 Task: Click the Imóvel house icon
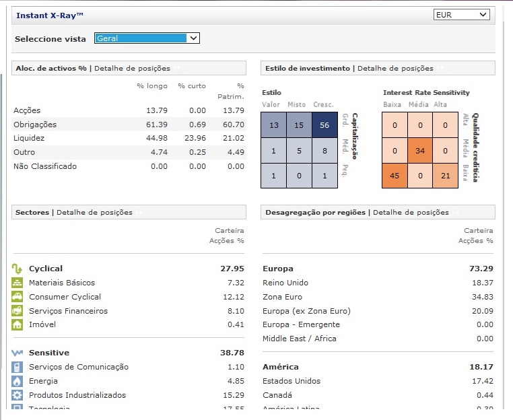[18, 325]
